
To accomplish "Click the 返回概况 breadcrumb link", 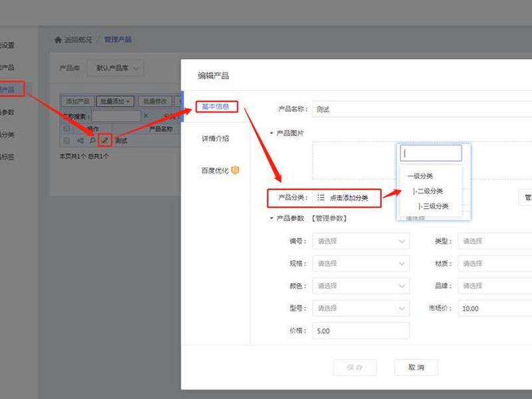I will pos(78,40).
